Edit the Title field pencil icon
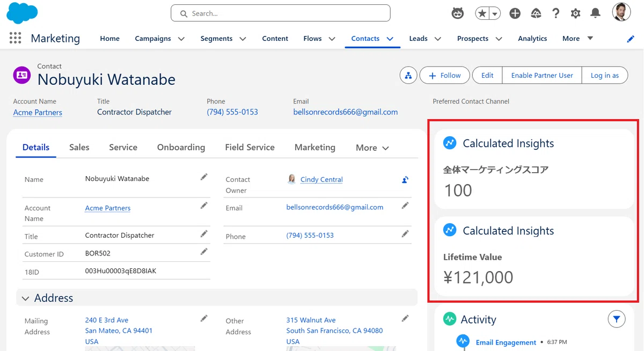The image size is (644, 351). (x=204, y=233)
